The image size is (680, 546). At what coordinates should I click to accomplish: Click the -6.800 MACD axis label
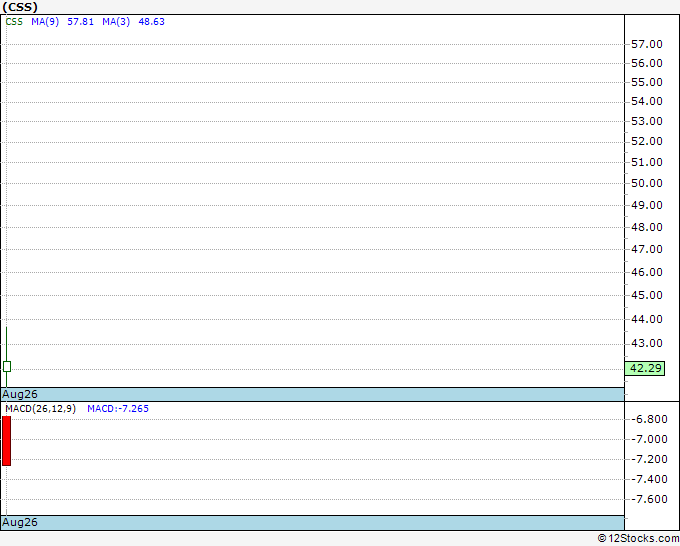[x=649, y=419]
